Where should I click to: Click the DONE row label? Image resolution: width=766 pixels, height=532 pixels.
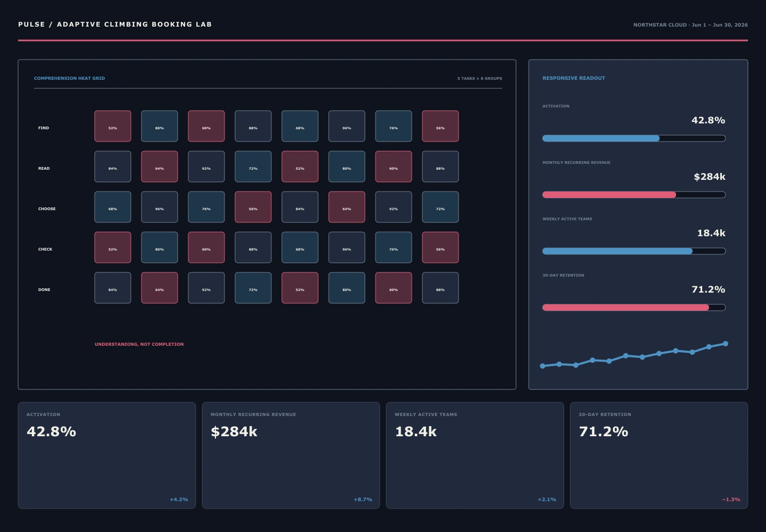pyautogui.click(x=44, y=289)
